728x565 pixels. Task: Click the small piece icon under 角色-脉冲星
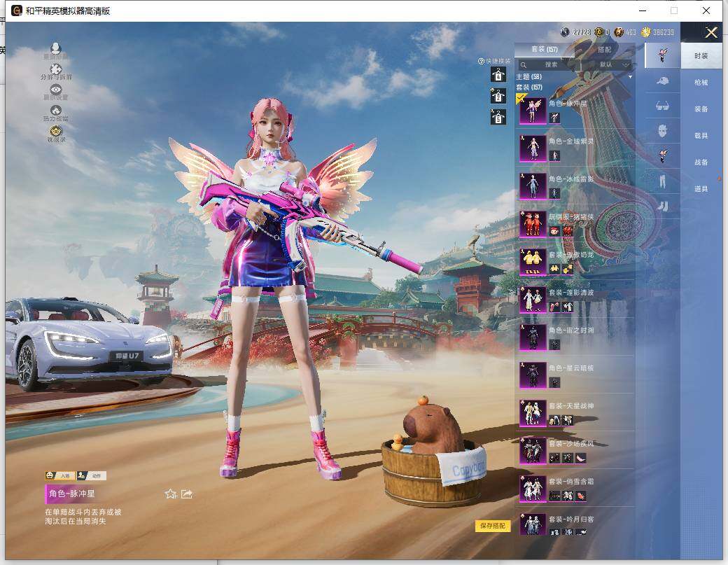tap(554, 118)
